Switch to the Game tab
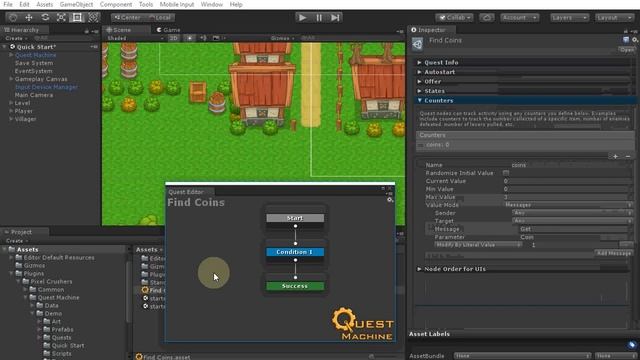Screen dimensions: 640x360 [x=169, y=30]
